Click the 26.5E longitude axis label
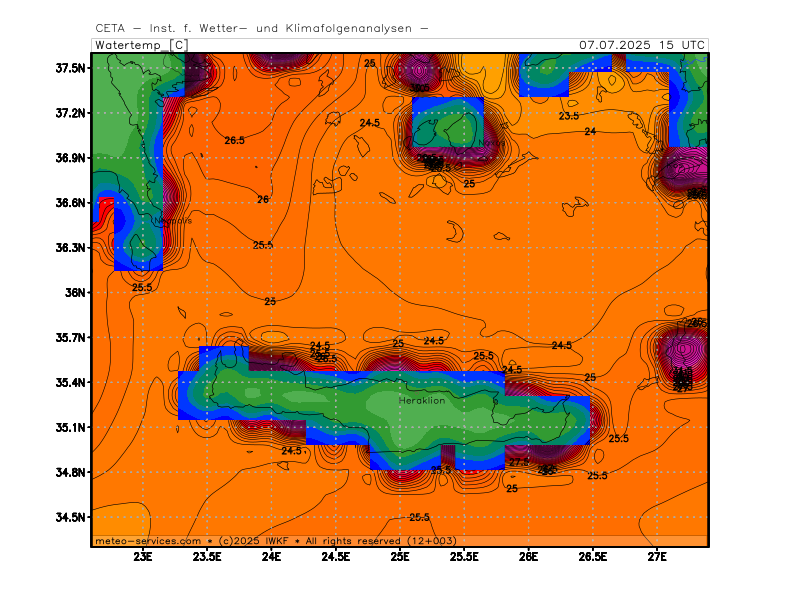The height and width of the screenshot is (600, 800). point(593,557)
